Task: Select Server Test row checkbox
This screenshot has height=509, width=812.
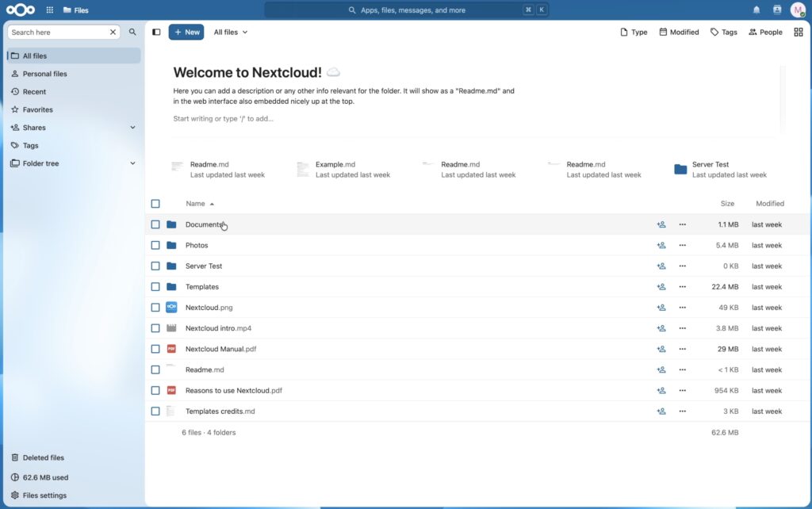Action: coord(155,266)
